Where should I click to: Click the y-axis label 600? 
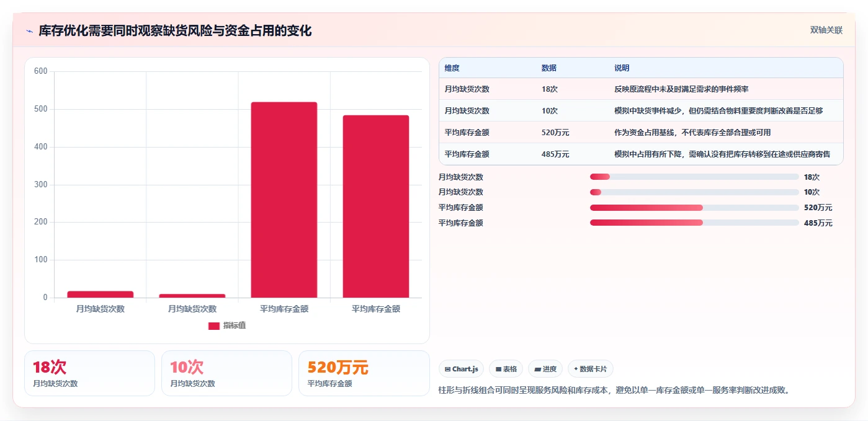click(41, 71)
